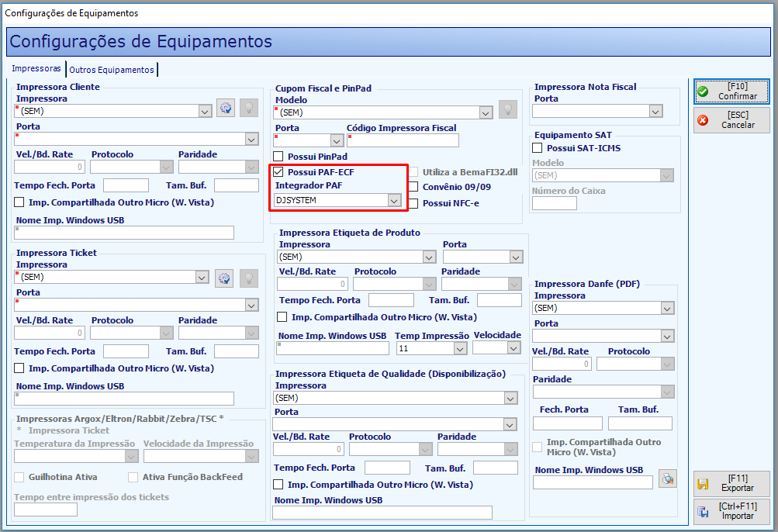This screenshot has width=778, height=532.
Task: Click the lightbulb icon next to Impressora Cliente
Action: click(x=249, y=108)
